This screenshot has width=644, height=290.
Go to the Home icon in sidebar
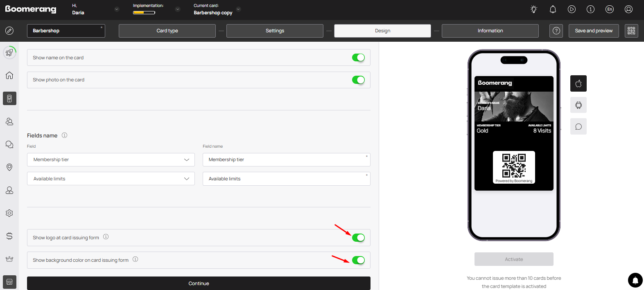9,75
